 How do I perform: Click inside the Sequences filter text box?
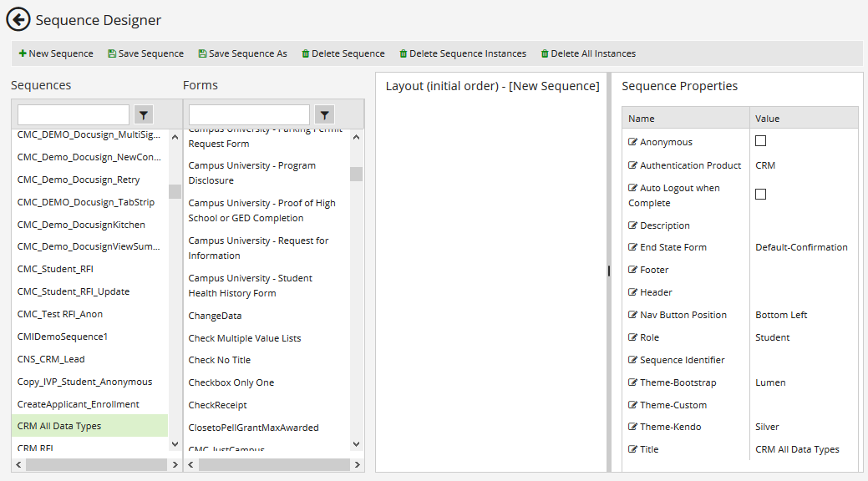73,114
